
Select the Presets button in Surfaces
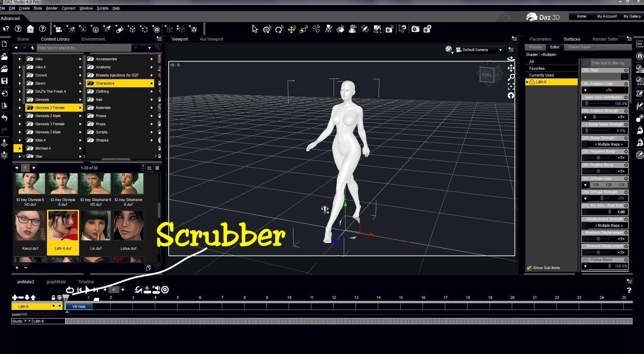point(535,47)
